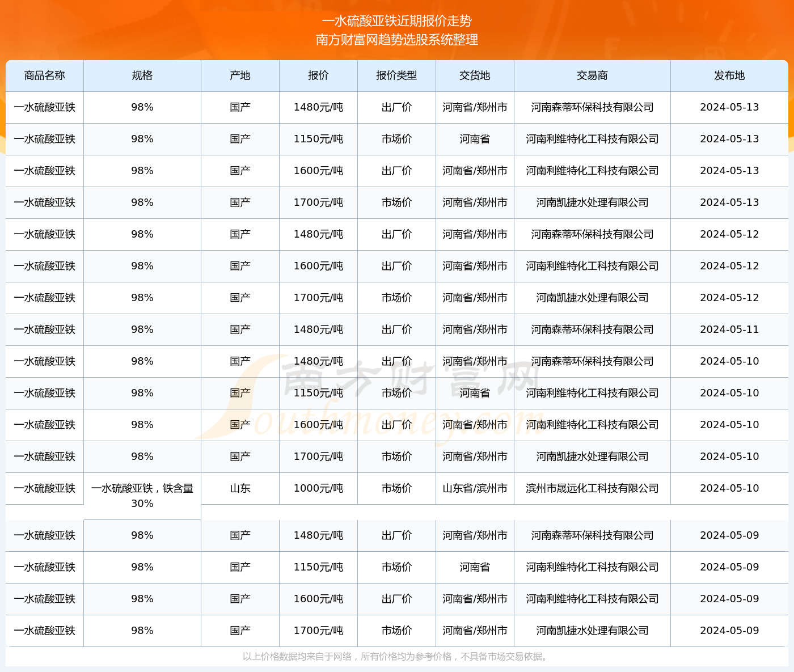The height and width of the screenshot is (672, 794).
Task: Click 1700元/吨 in the 2024-05-10 row
Action: coord(318,457)
